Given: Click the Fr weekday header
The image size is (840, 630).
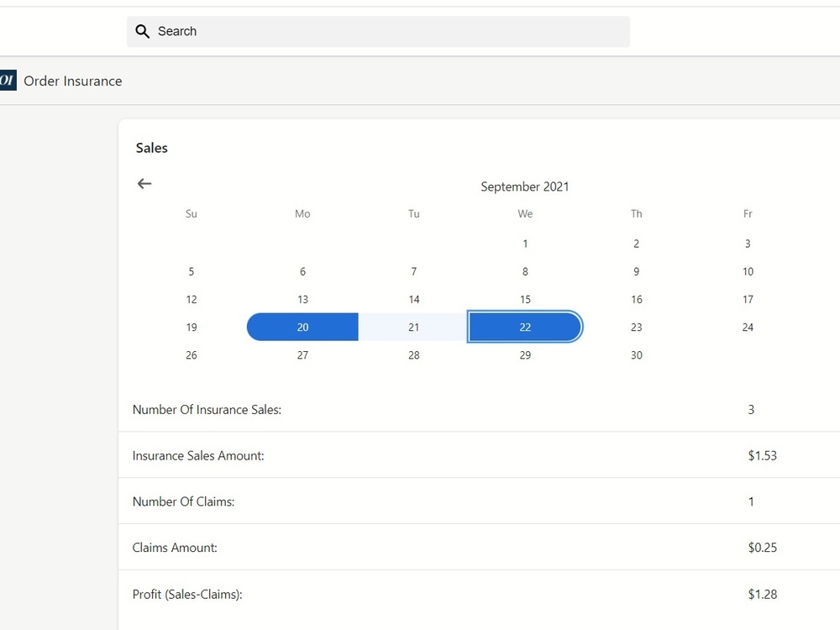Looking at the screenshot, I should pos(748,213).
